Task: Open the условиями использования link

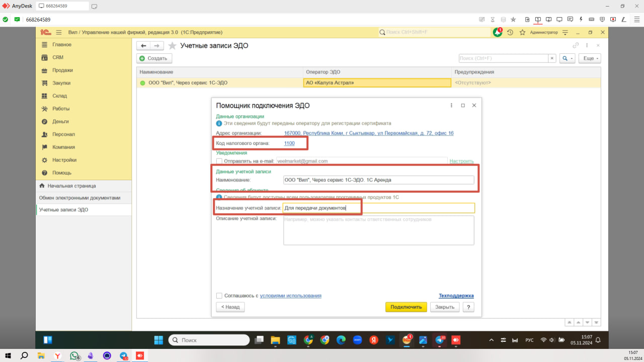Action: (290, 296)
